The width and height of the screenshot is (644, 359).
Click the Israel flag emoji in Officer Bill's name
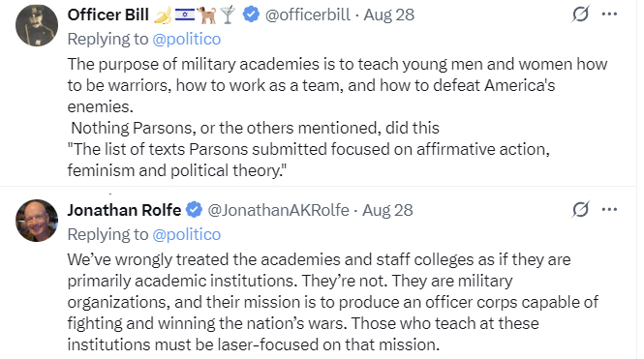pyautogui.click(x=185, y=15)
